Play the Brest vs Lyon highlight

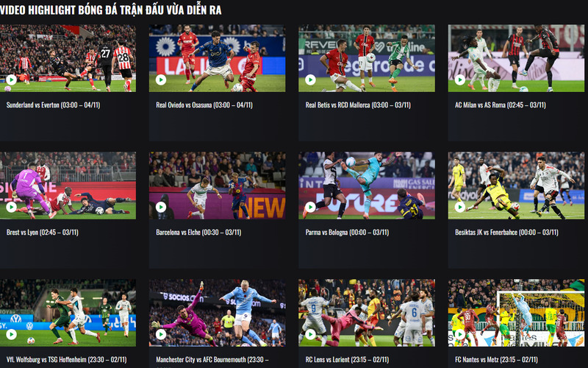tap(11, 207)
